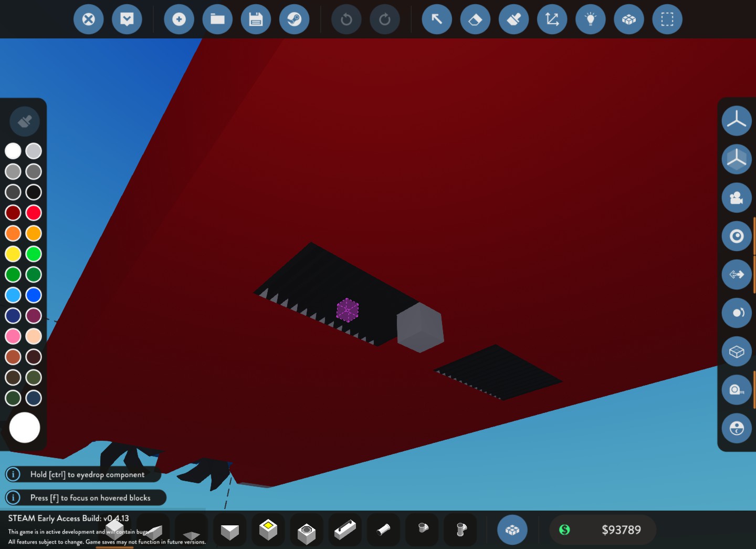
Task: Activate the eraser delete tool
Action: pos(475,19)
